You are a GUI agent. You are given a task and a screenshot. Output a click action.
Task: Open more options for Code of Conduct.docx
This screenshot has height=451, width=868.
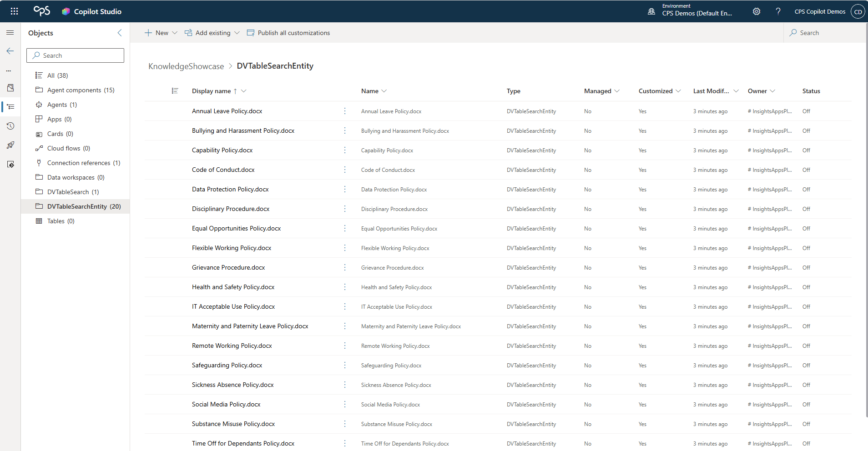[345, 170]
